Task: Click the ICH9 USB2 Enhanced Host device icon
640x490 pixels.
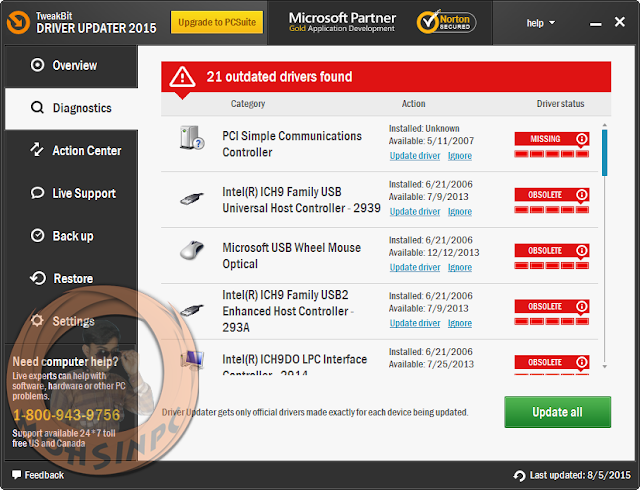Action: 192,310
